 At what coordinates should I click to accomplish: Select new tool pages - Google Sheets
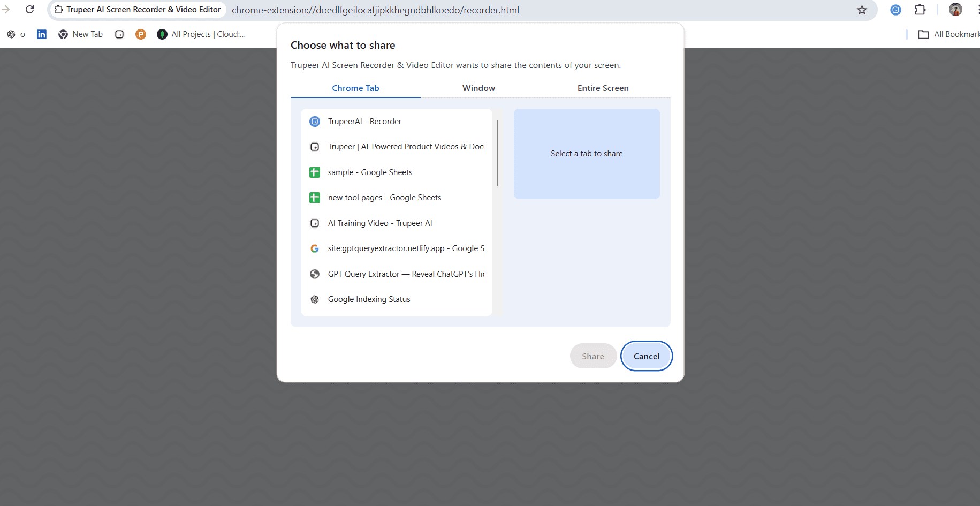(x=397, y=198)
